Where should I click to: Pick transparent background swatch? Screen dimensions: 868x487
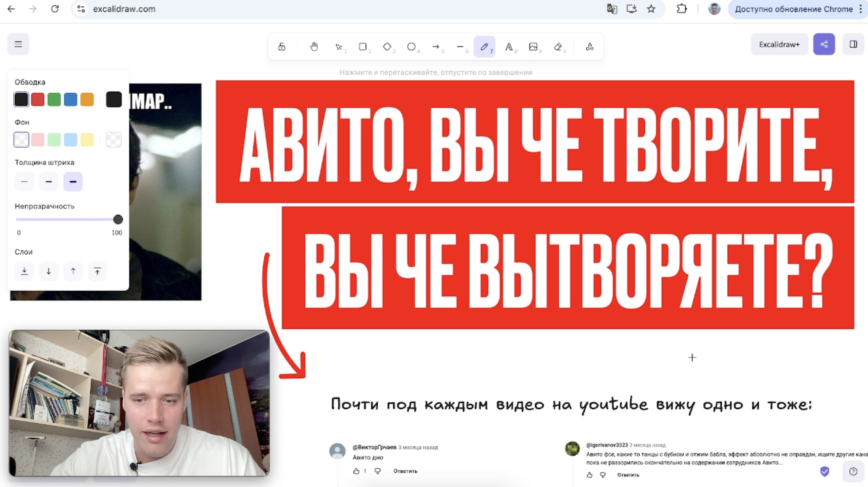21,139
